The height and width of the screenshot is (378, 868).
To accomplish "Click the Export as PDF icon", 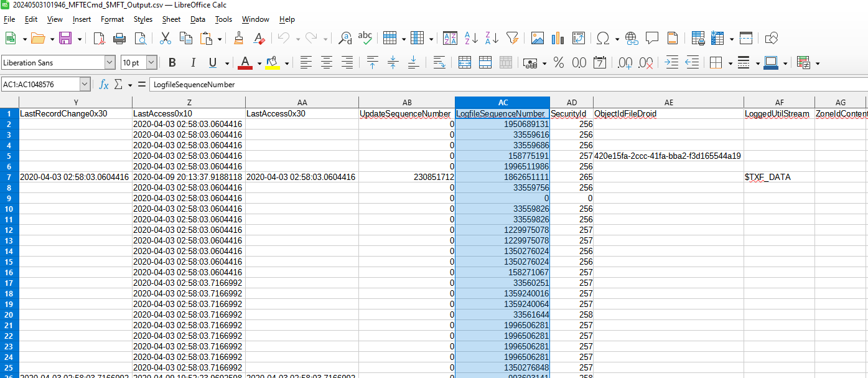I will (x=100, y=39).
